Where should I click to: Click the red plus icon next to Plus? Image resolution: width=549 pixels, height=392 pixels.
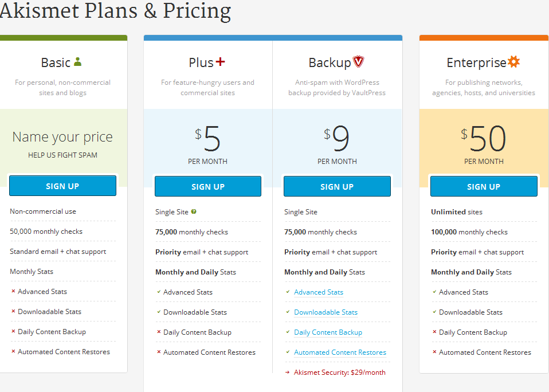(x=220, y=61)
